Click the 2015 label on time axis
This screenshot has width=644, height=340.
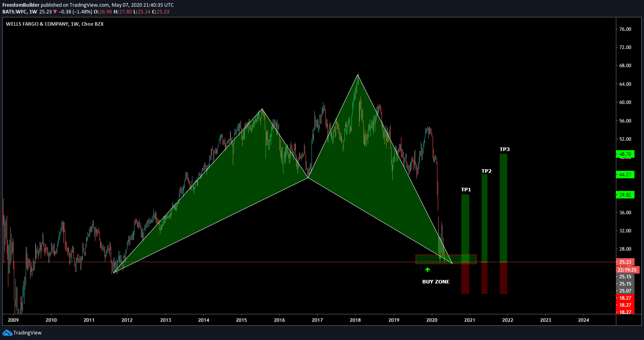(x=241, y=320)
